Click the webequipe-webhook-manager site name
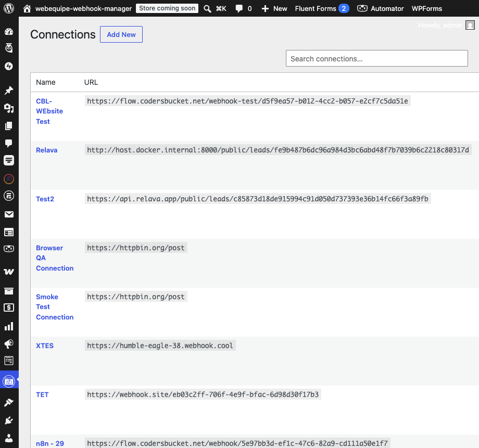Viewport: 479px width, 448px height. (x=83, y=8)
